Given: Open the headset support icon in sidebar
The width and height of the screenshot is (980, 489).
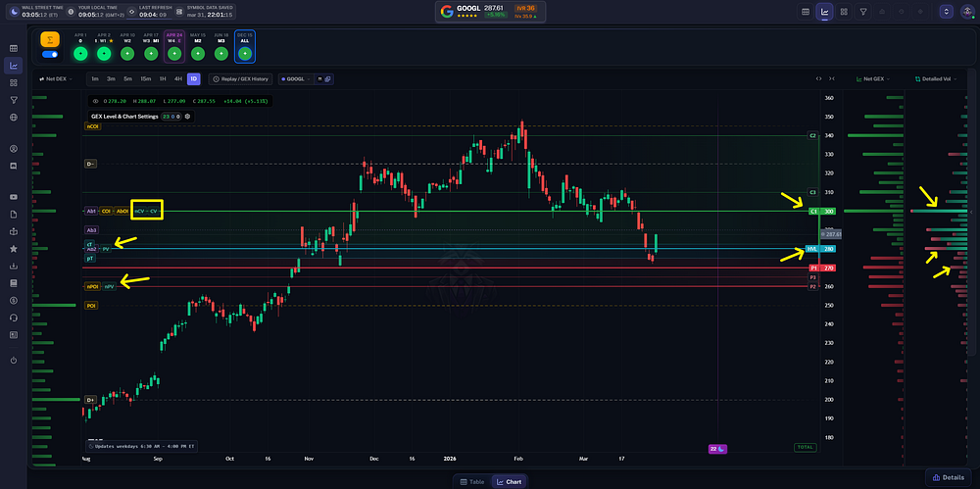Looking at the screenshot, I should click(x=14, y=318).
